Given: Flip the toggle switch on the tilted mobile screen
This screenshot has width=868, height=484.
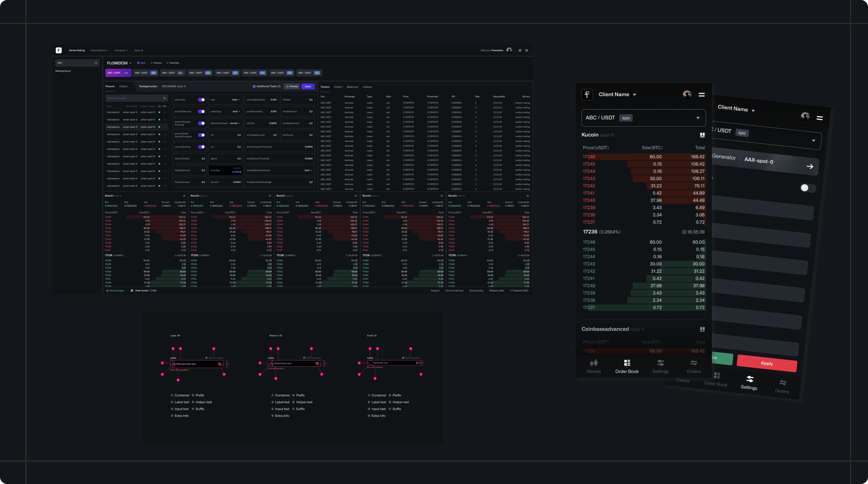Looking at the screenshot, I should coord(808,188).
